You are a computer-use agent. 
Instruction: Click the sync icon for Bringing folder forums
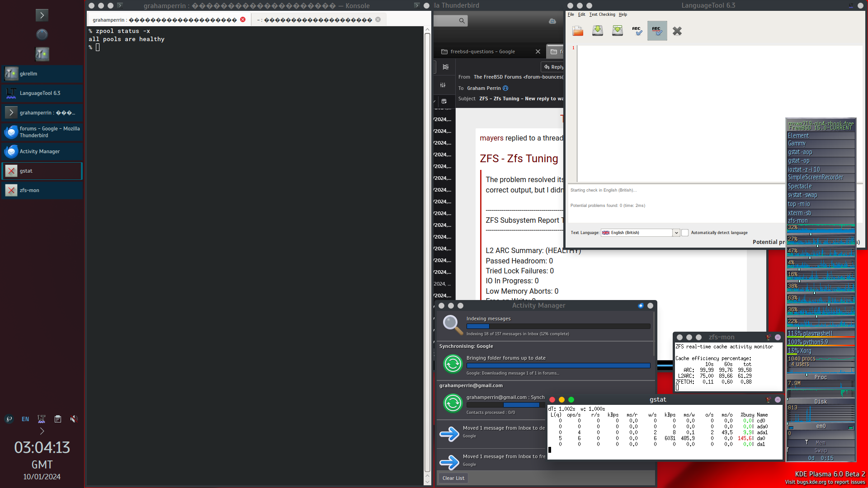tap(453, 364)
